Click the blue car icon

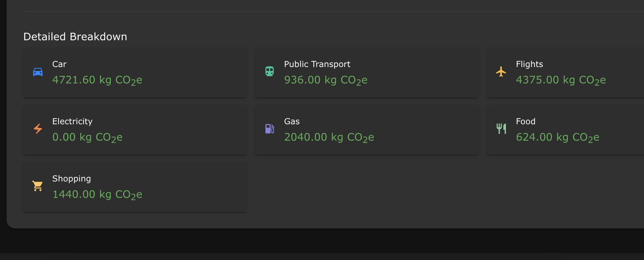[38, 72]
